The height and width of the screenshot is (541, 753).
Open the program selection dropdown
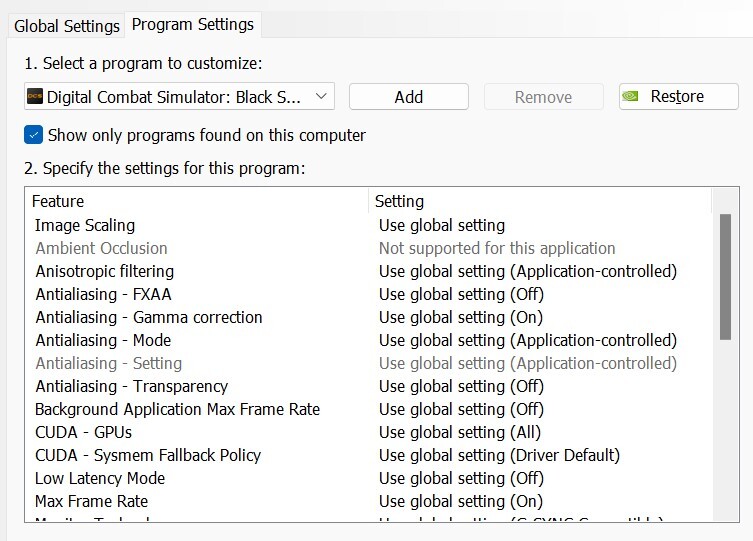click(179, 96)
